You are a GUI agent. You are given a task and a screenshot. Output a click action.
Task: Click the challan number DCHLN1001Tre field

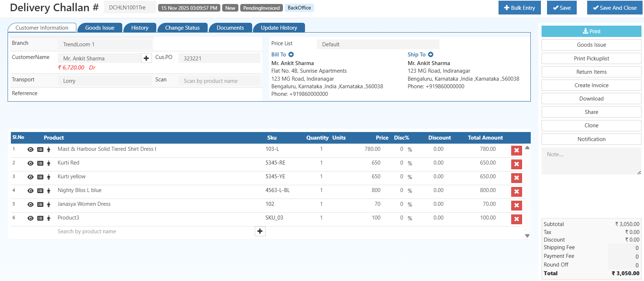click(x=130, y=8)
